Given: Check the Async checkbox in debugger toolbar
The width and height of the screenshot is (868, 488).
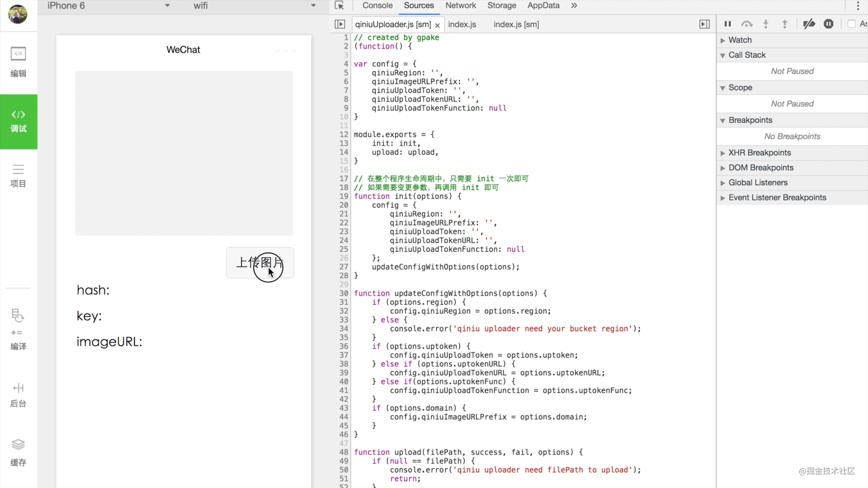Looking at the screenshot, I should click(x=851, y=24).
